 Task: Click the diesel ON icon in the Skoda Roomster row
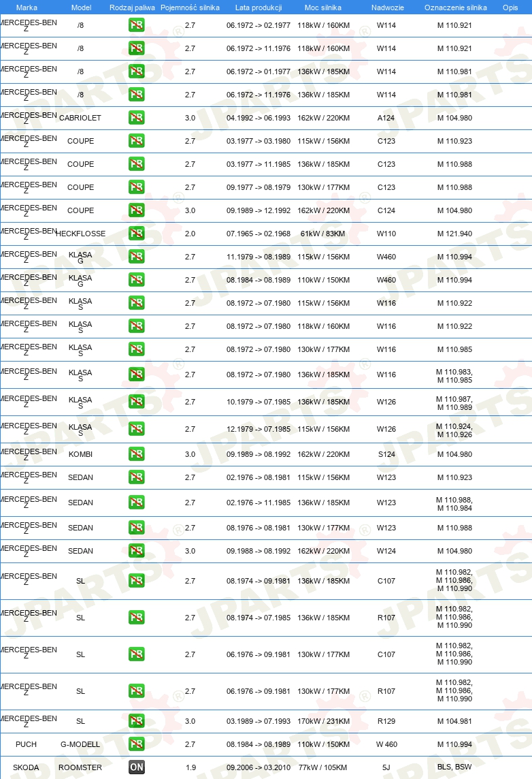(137, 767)
